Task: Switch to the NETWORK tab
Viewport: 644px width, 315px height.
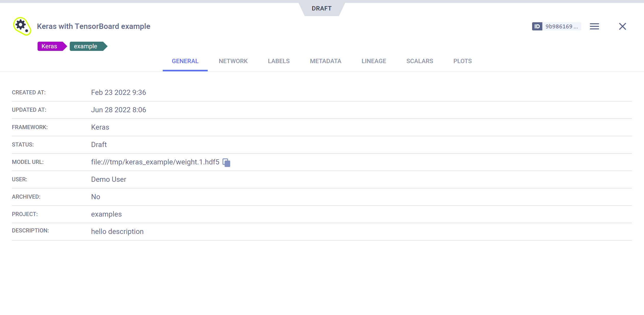Action: click(233, 61)
